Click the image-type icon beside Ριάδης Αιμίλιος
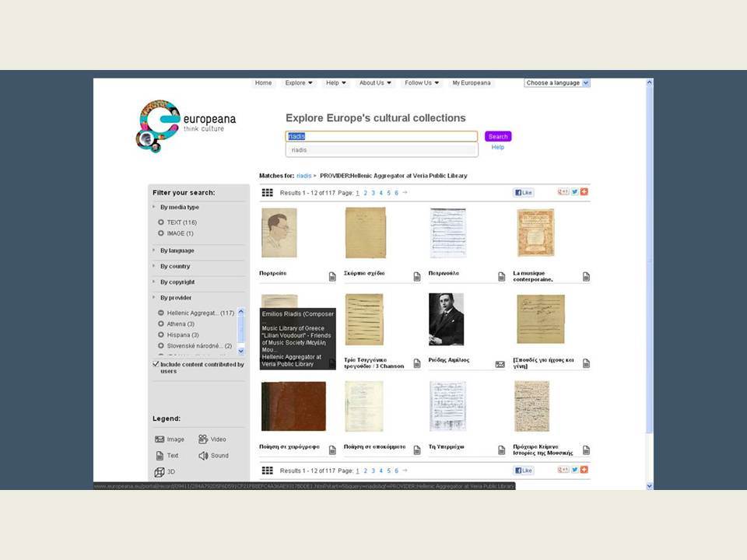The height and width of the screenshot is (560, 747). tap(500, 364)
